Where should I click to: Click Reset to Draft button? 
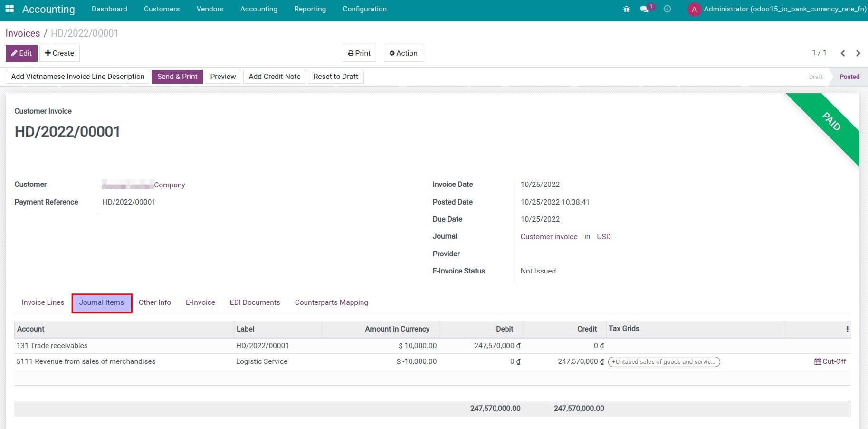pos(335,77)
